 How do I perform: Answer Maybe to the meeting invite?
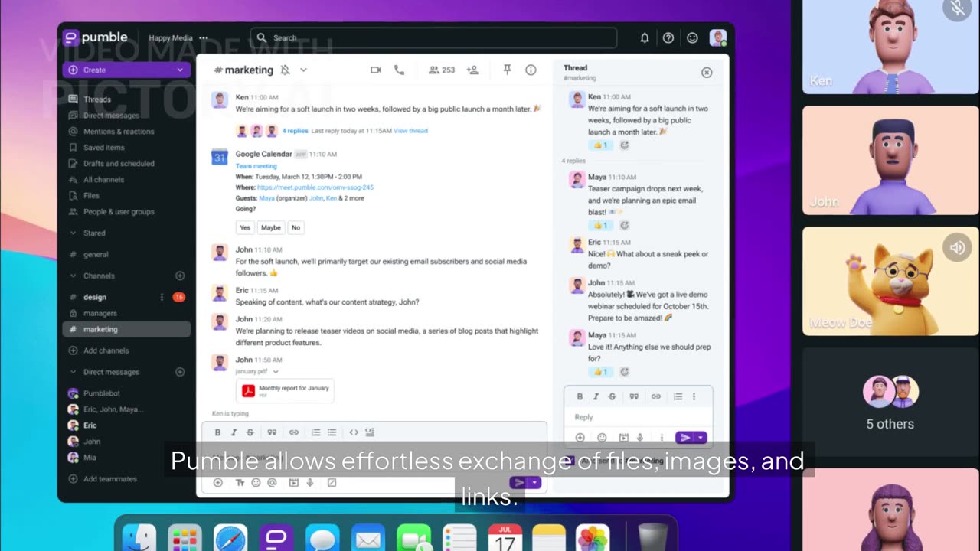pyautogui.click(x=271, y=227)
